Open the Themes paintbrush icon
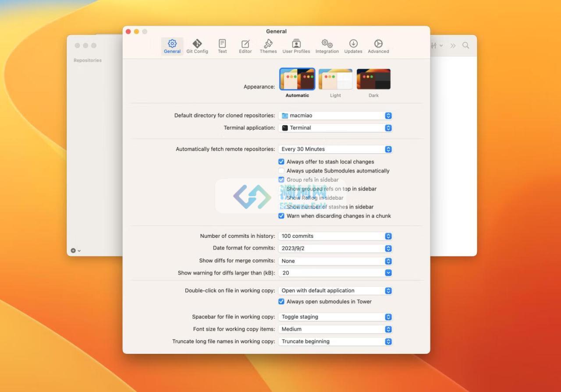This screenshot has width=561, height=392. coord(268,43)
